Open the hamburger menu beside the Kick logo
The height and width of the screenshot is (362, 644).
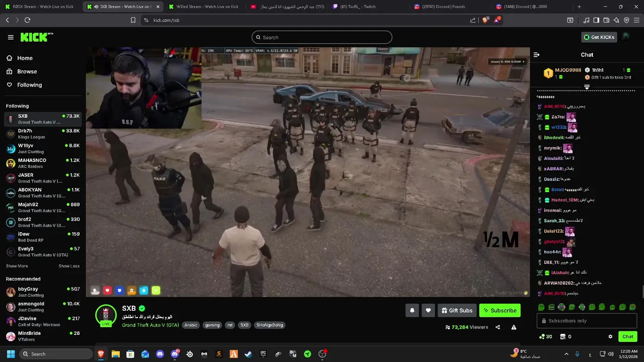click(11, 37)
